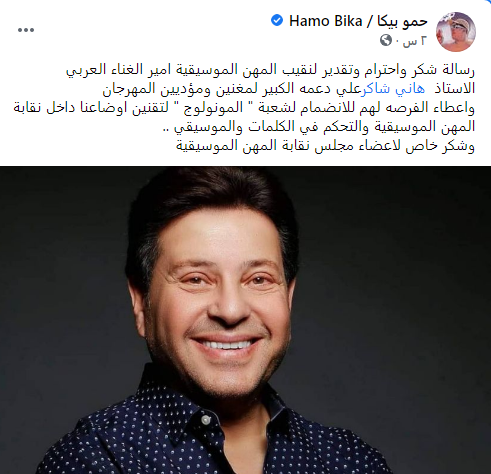This screenshot has width=491, height=474.
Task: Open the Hamo Bika page name link
Action: [x=325, y=21]
